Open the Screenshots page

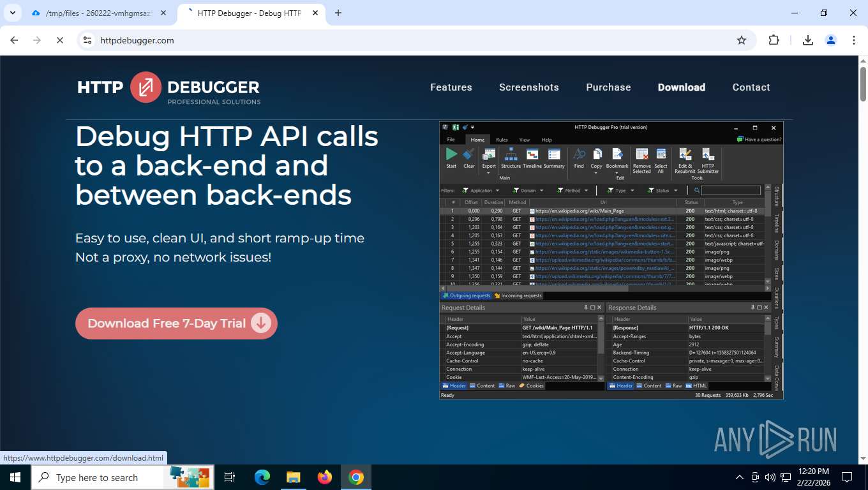[x=529, y=87]
